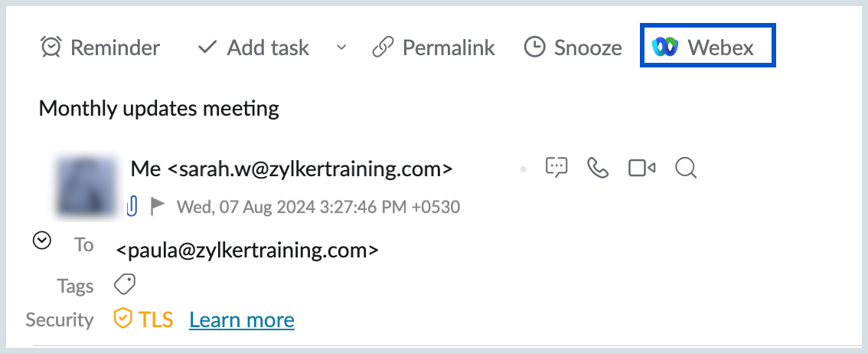Viewport: 868px width, 354px height.
Task: Click the sender's profile picture
Action: coord(86,185)
